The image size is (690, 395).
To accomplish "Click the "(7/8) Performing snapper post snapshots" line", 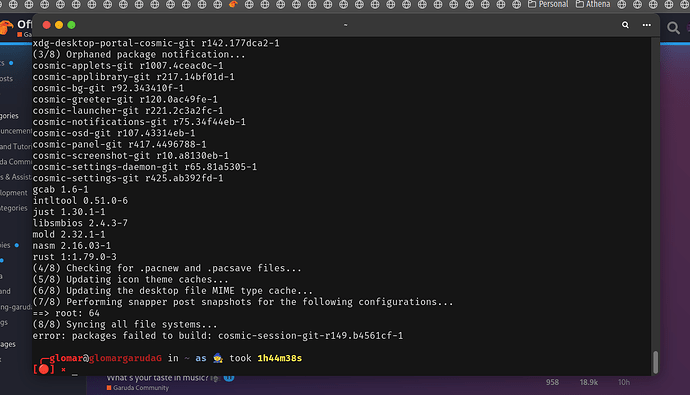I will (243, 302).
